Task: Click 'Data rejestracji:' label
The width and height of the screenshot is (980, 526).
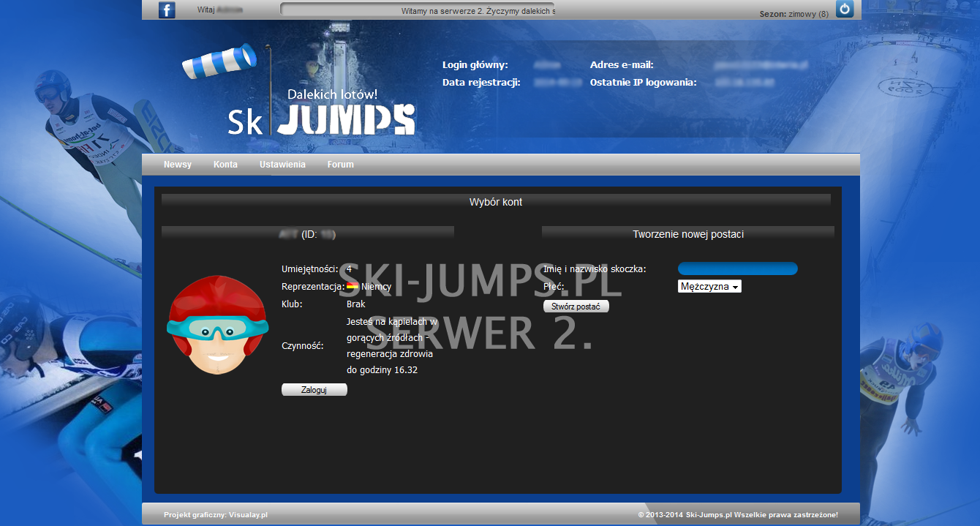Action: pyautogui.click(x=481, y=83)
